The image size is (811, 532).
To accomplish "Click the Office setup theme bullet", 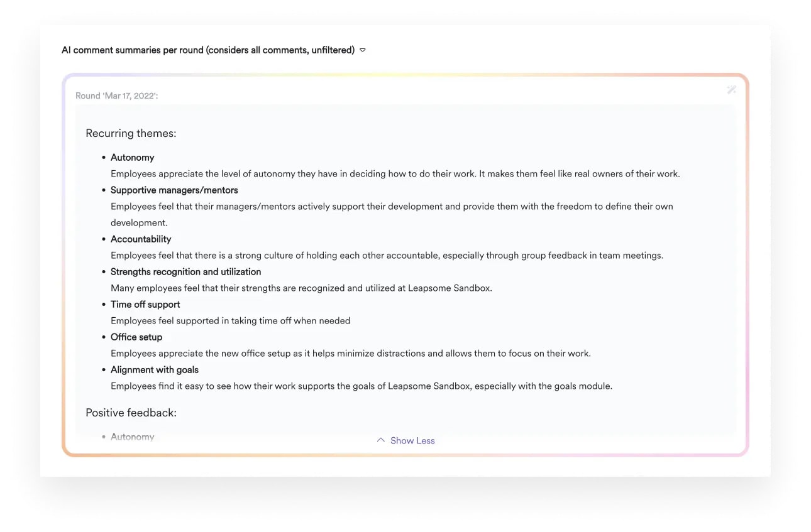I will (x=136, y=337).
